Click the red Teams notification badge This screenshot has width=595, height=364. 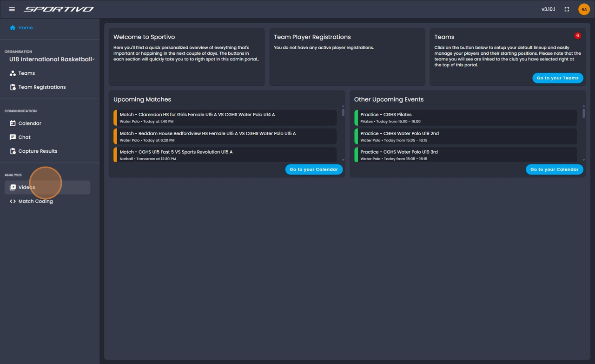tap(577, 36)
